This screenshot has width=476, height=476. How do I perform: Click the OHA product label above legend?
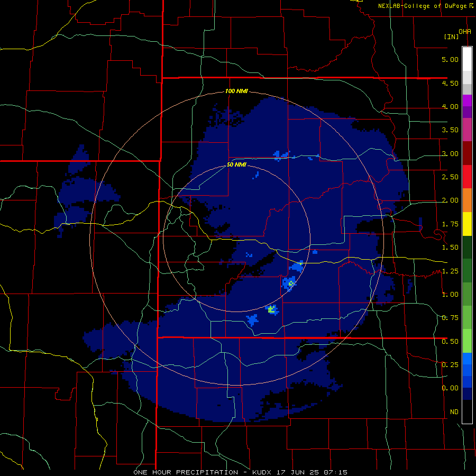465,31
